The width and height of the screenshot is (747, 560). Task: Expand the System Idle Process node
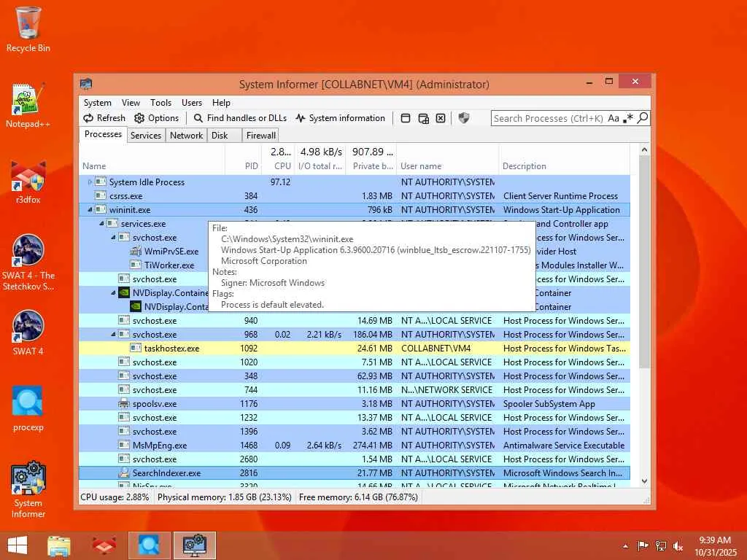click(89, 182)
